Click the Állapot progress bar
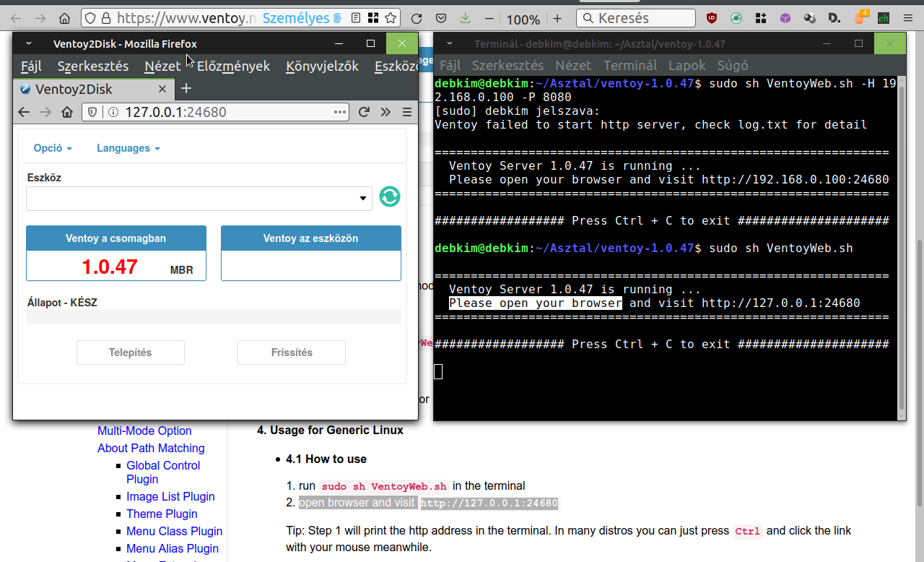 pyautogui.click(x=214, y=317)
